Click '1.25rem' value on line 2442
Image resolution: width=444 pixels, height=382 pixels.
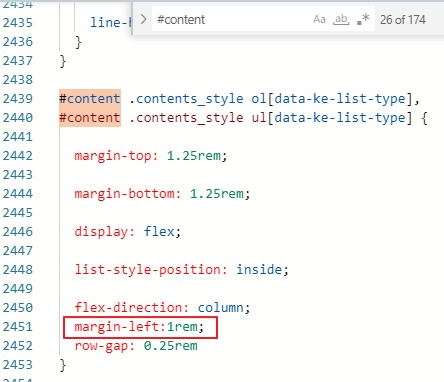coord(193,156)
